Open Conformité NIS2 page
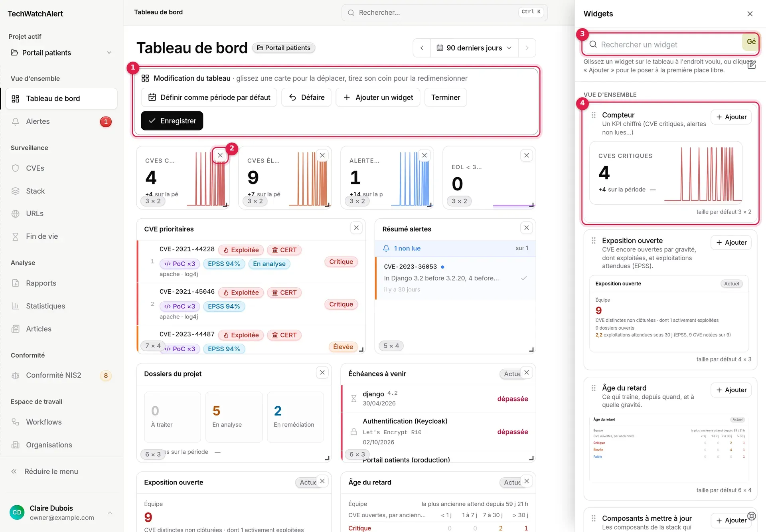 click(61, 375)
